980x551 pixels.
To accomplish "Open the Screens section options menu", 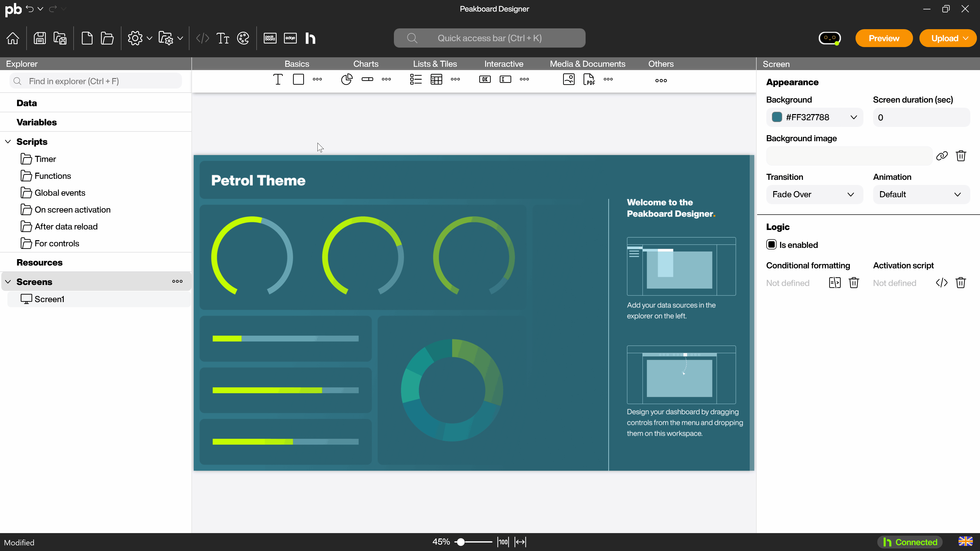I will (177, 281).
